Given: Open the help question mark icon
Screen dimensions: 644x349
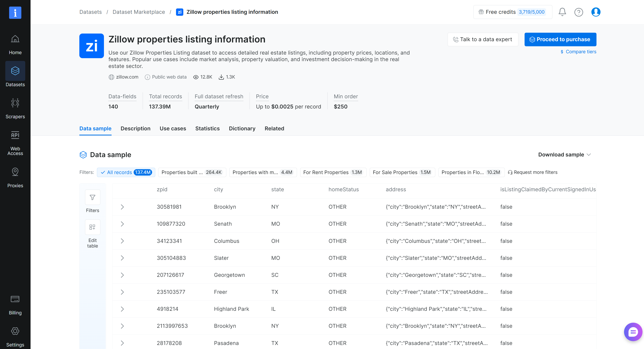Looking at the screenshot, I should (x=578, y=12).
